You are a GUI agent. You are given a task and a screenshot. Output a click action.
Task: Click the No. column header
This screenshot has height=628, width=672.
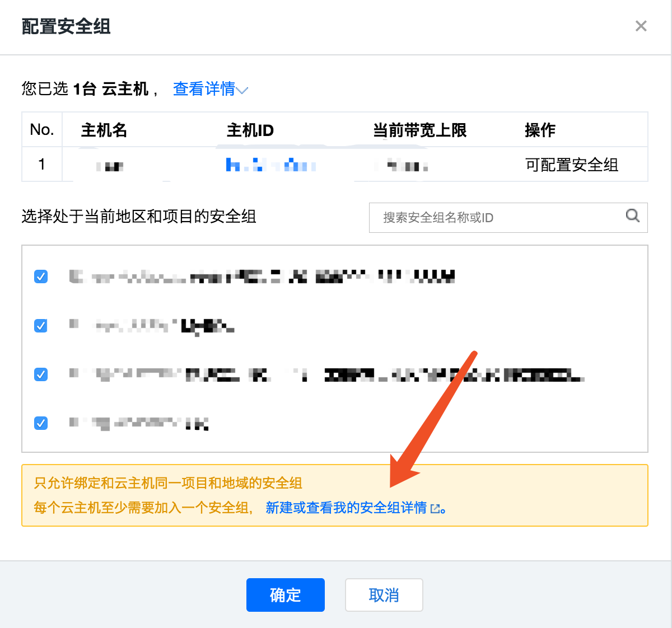(42, 130)
